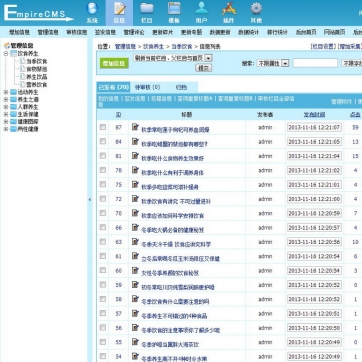Screen dimensions: 362x362
Task: Open 增加信息 in the submenu bar
Action: [19, 32]
